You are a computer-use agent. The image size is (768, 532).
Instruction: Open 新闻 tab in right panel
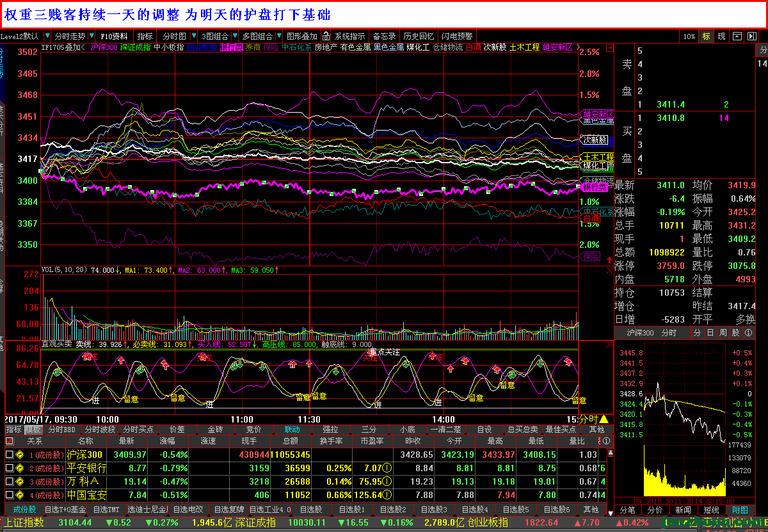683,510
